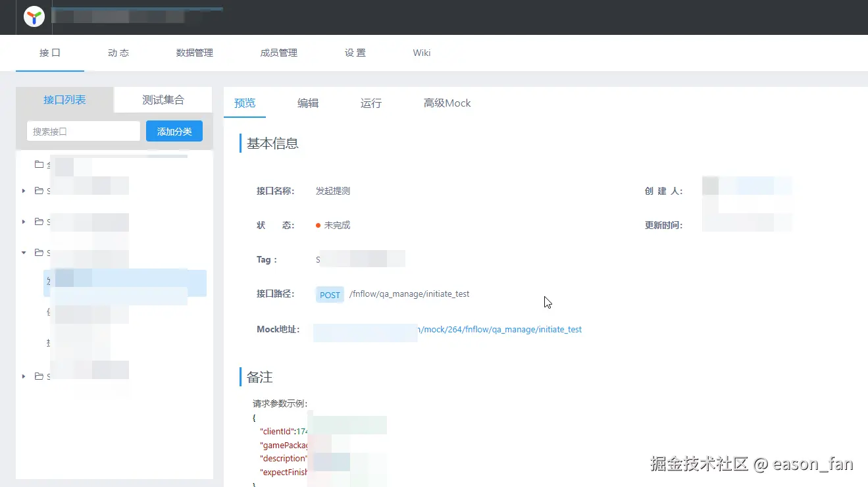Open the Mock地址 link ending in initiate_test

click(x=447, y=329)
